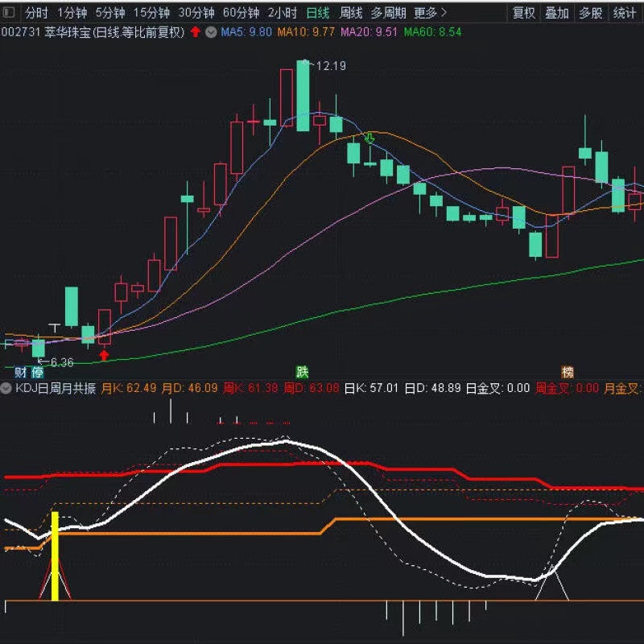The width and height of the screenshot is (644, 644).
Task: Click the green down-arrow sell signal marker
Action: coord(370,138)
